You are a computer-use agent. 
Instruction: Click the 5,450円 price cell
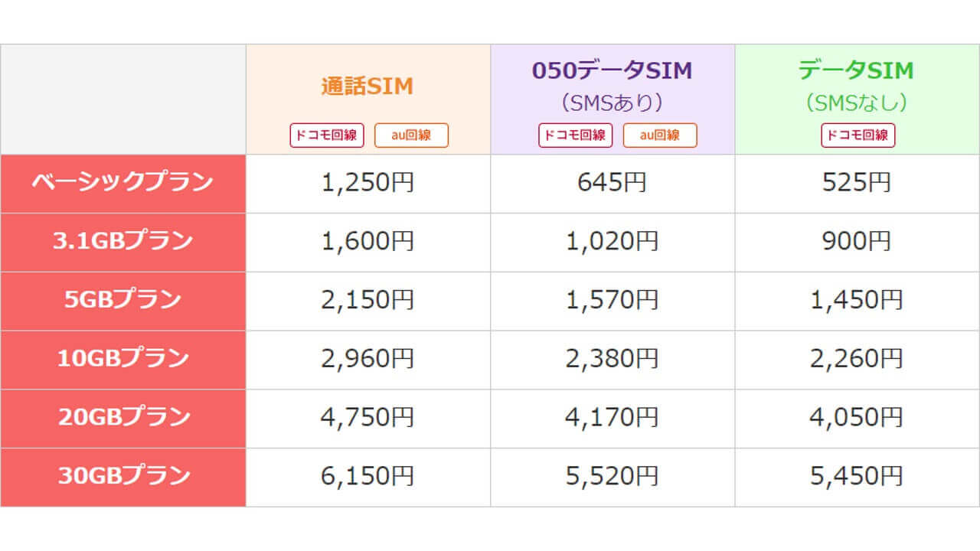click(x=856, y=477)
